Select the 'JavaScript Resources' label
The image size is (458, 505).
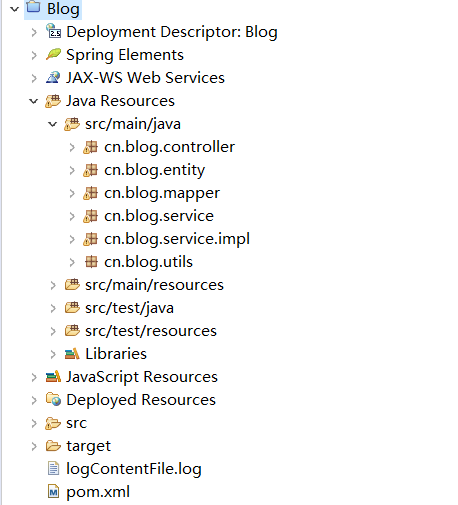[x=142, y=377]
